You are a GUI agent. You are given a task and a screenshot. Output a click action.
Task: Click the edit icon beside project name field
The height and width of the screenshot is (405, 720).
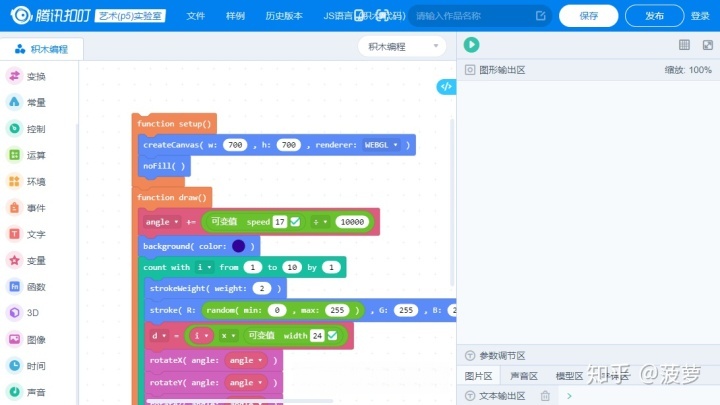tap(540, 16)
